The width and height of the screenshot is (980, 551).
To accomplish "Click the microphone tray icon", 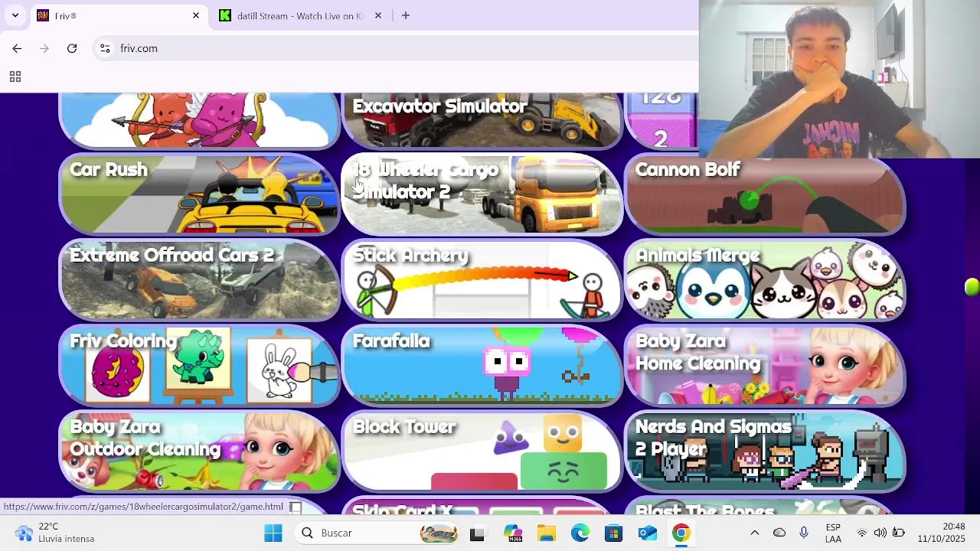I will tap(803, 533).
